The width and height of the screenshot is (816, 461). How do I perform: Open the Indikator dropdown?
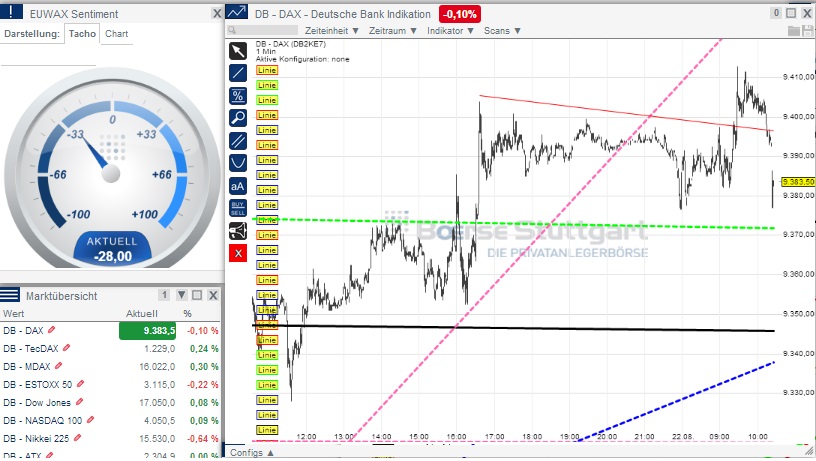click(450, 31)
